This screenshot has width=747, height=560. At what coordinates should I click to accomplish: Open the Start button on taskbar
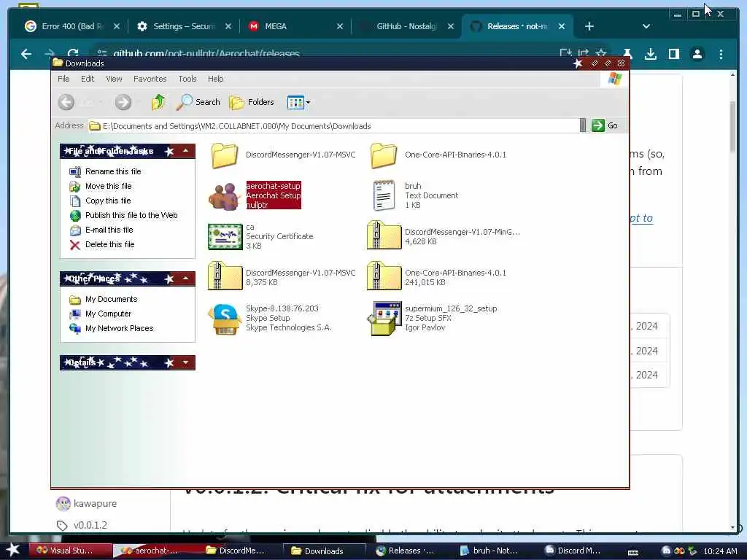(x=13, y=551)
